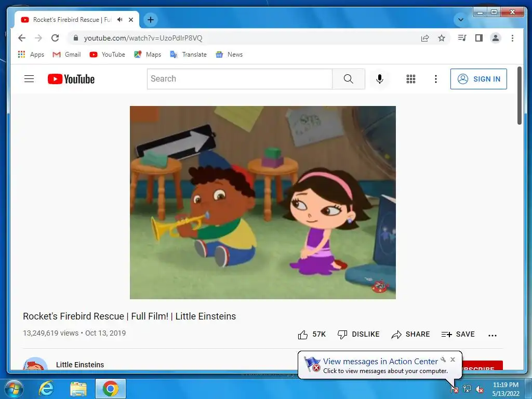The height and width of the screenshot is (399, 532).
Task: Open the Maps bookmark
Action: coord(148,54)
